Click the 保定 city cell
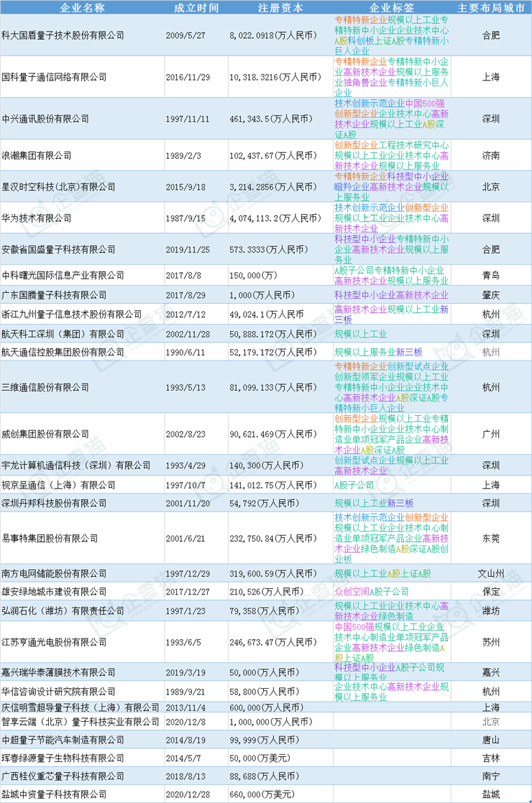Image resolution: width=532 pixels, height=803 pixels. pos(491,592)
